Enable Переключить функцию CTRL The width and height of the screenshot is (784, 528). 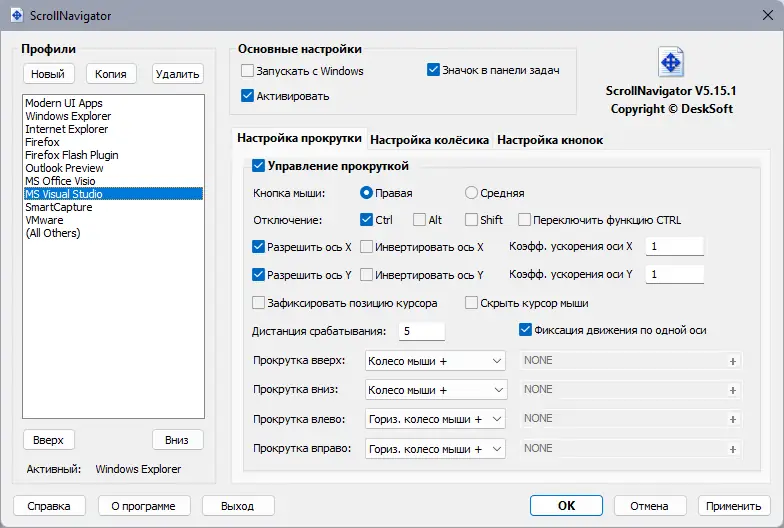point(524,220)
